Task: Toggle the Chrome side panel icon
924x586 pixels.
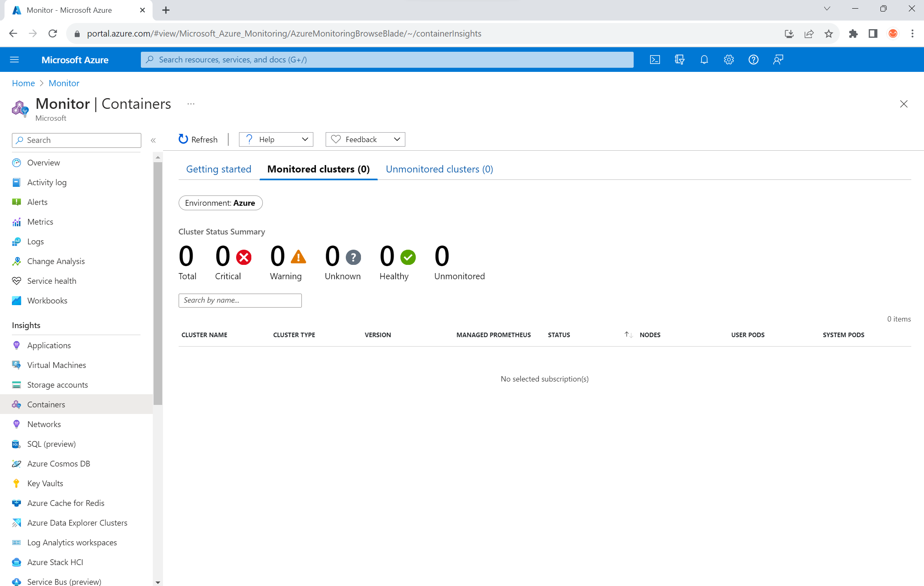Action: 873,34
